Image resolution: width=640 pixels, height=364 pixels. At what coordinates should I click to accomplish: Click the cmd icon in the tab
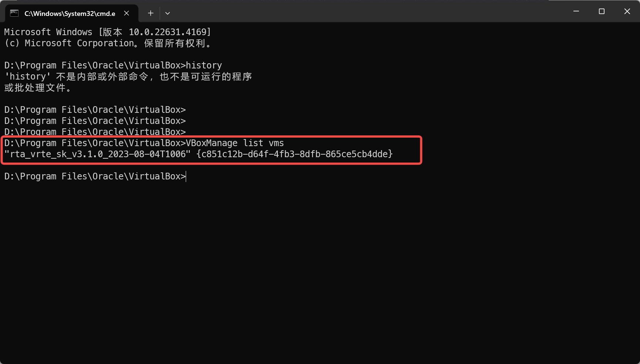pyautogui.click(x=14, y=13)
